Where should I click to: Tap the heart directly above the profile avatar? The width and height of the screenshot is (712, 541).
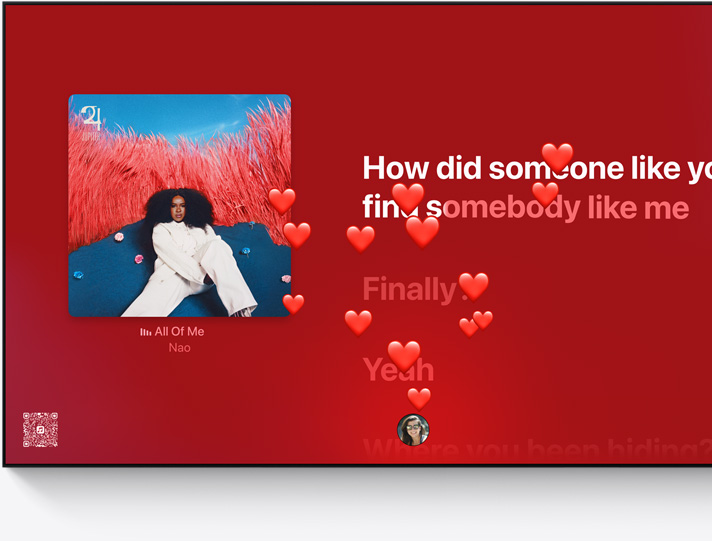[419, 399]
